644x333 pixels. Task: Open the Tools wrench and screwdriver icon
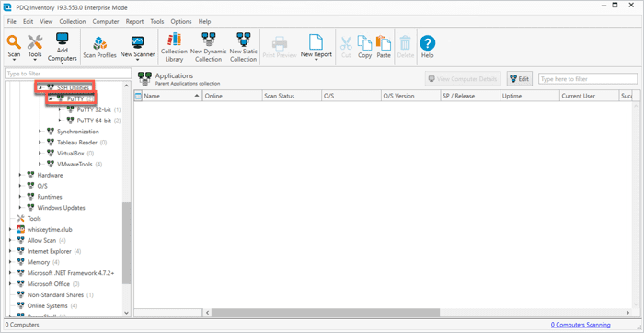coord(35,42)
